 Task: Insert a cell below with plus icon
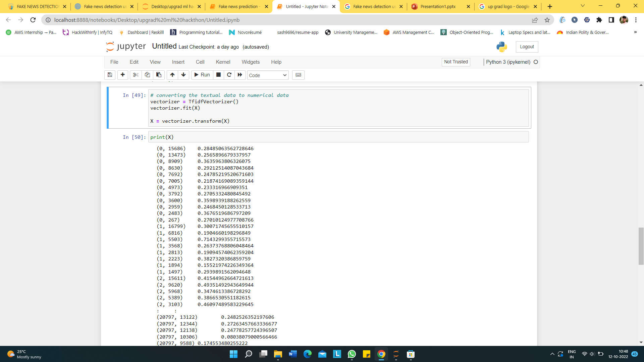pyautogui.click(x=123, y=75)
